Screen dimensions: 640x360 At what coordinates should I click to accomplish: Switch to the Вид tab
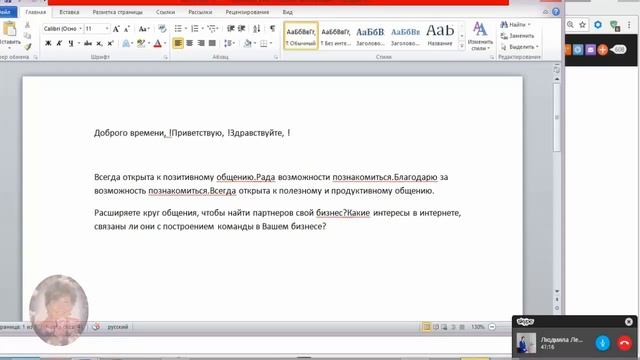click(287, 12)
